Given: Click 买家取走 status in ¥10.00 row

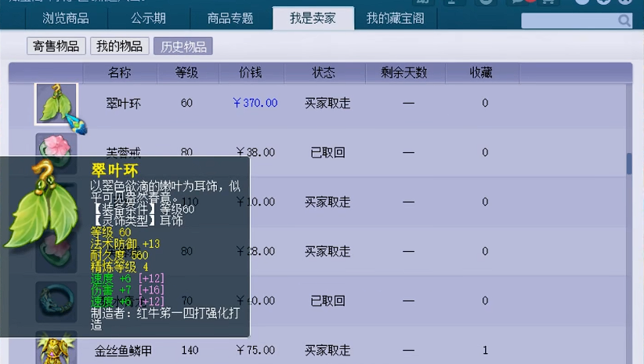Looking at the screenshot, I should (327, 202).
